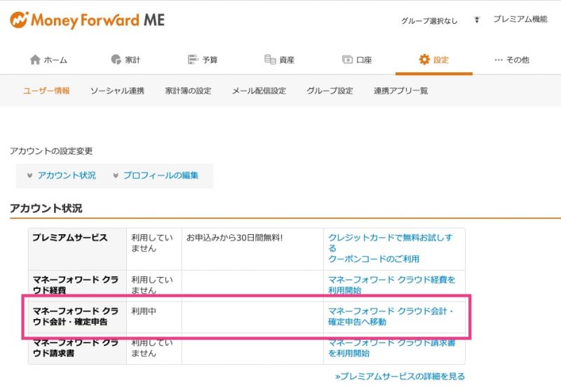561x392 pixels.
Task: Click the マネーフォワード クラウド経費 row header
Action: click(x=77, y=286)
